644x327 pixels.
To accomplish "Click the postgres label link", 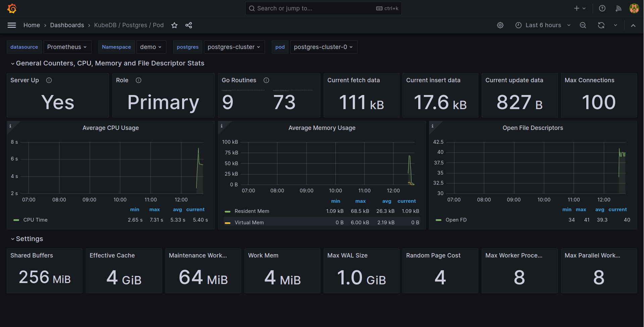I will point(187,47).
